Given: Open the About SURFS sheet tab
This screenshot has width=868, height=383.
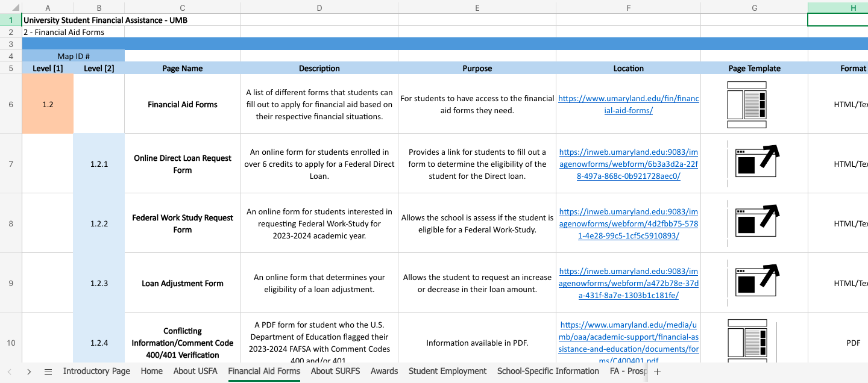Looking at the screenshot, I should click(335, 371).
